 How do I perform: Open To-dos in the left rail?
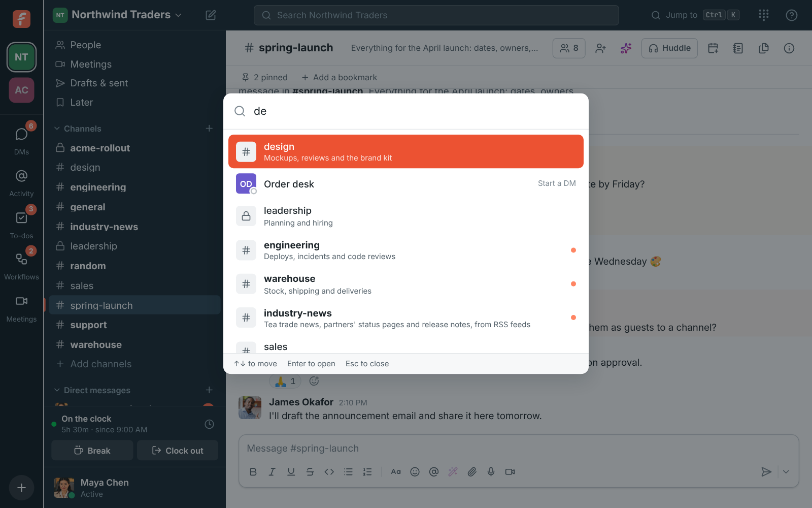(x=21, y=224)
